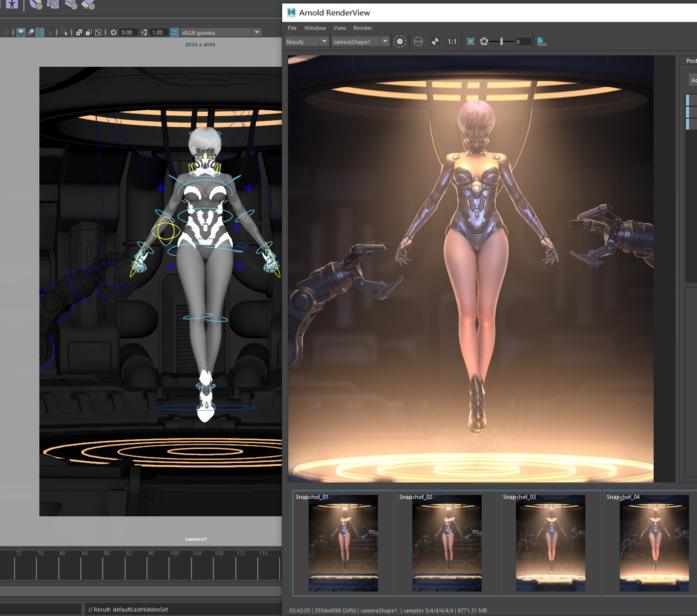
Task: Toggle the color management ON button
Action: point(174,32)
